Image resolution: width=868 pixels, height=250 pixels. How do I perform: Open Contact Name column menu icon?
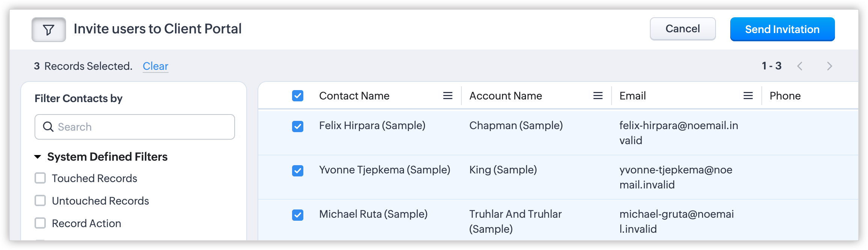click(x=448, y=96)
